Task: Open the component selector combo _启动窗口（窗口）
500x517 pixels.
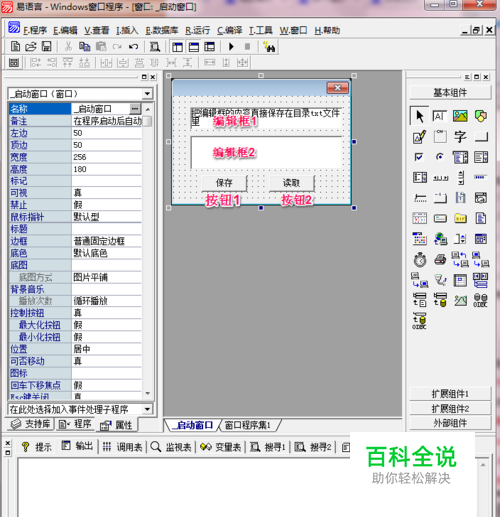Action: 80,94
